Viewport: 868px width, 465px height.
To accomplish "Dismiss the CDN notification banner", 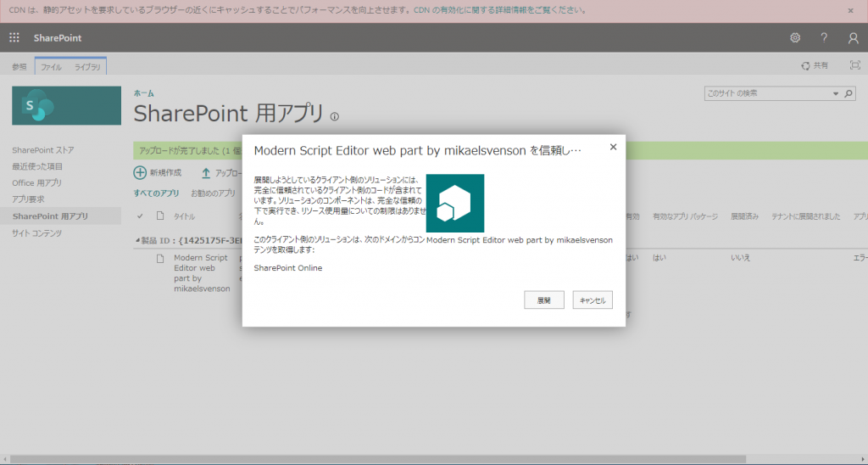I will [851, 10].
